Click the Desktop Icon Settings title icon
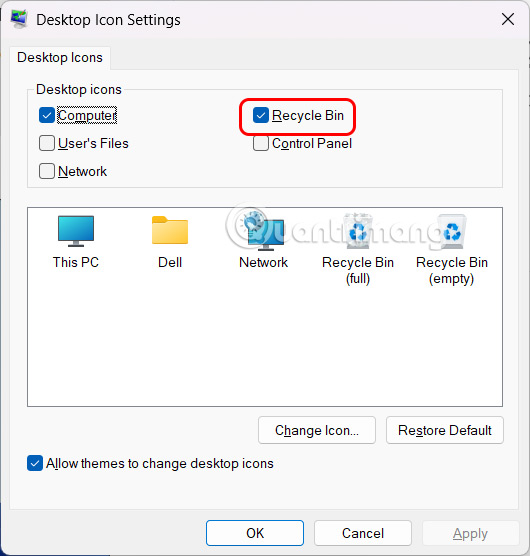This screenshot has height=556, width=530. point(19,20)
